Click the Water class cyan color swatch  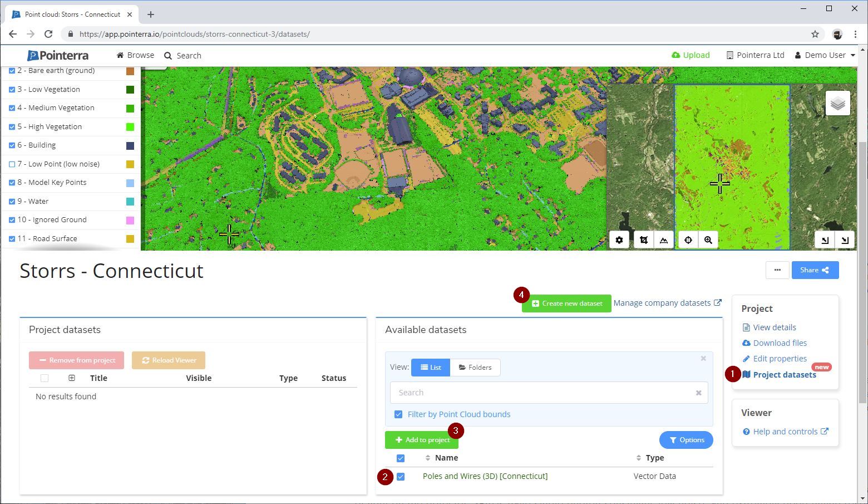point(130,202)
